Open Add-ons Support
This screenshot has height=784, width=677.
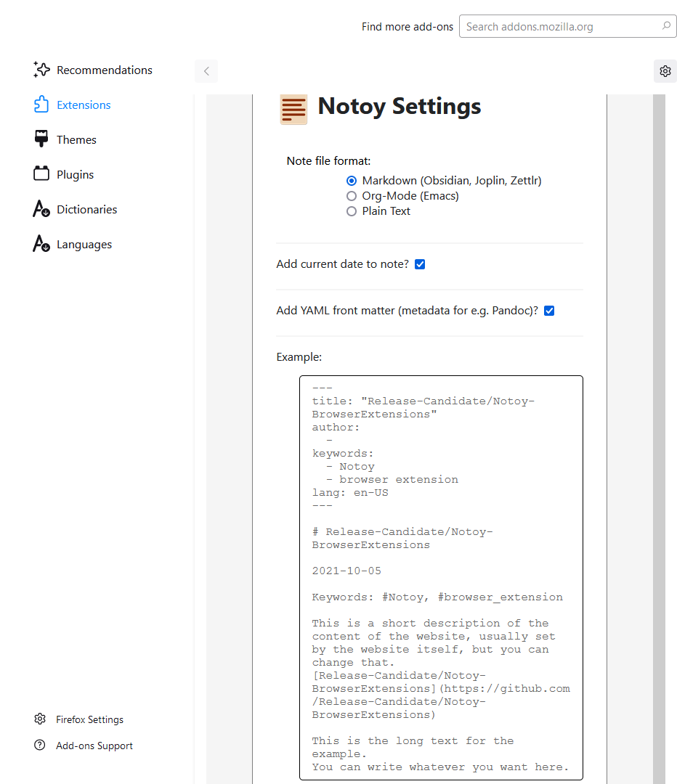94,746
